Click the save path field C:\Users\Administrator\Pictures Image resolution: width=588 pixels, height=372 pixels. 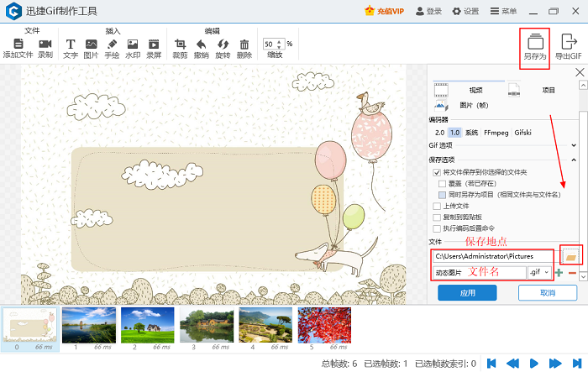point(492,256)
